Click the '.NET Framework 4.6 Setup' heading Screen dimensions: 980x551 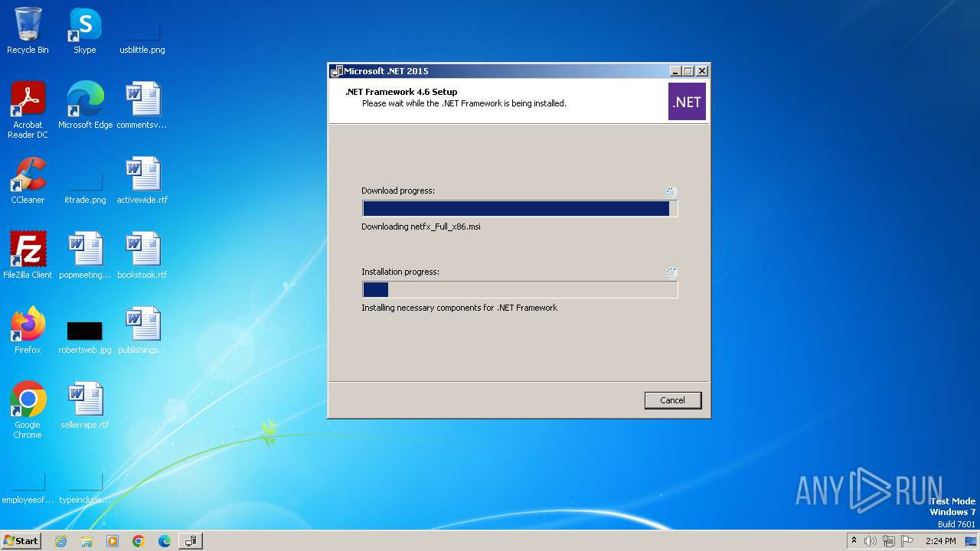tap(401, 92)
